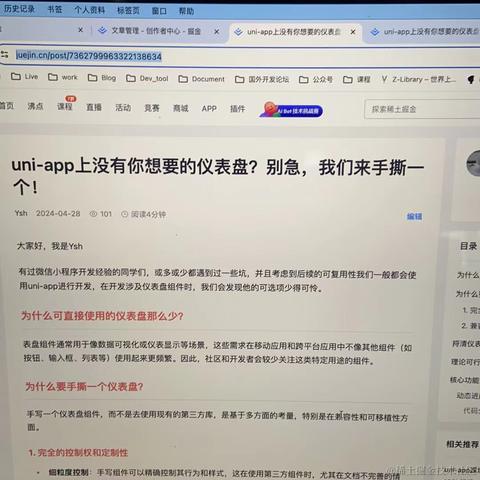
Task: Click the 相关推荐 heading in sidebar
Action: [462, 444]
